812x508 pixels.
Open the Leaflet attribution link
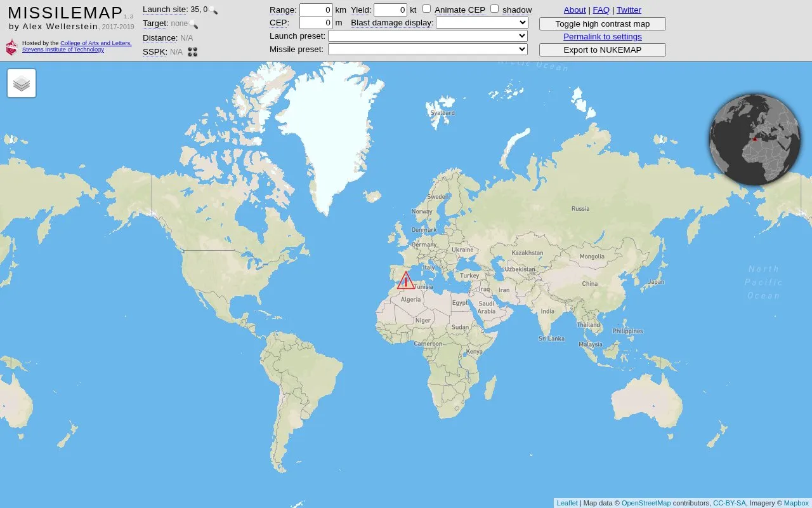(567, 503)
